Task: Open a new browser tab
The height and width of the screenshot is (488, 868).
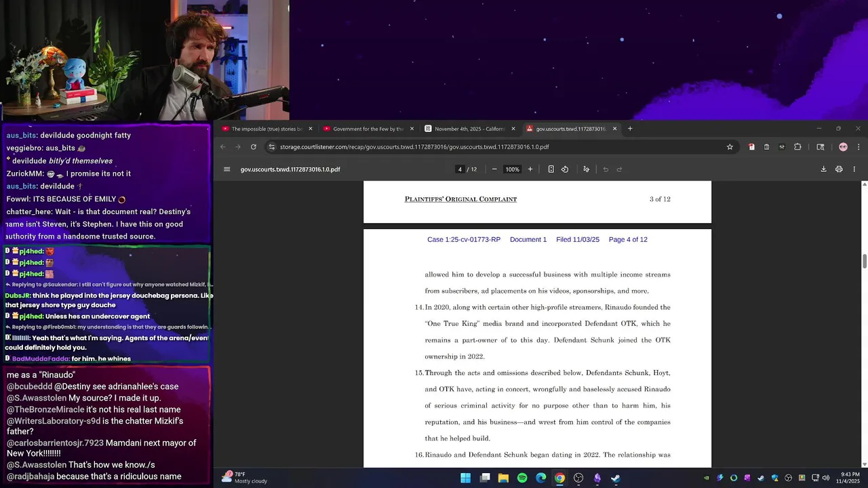Action: (630, 129)
